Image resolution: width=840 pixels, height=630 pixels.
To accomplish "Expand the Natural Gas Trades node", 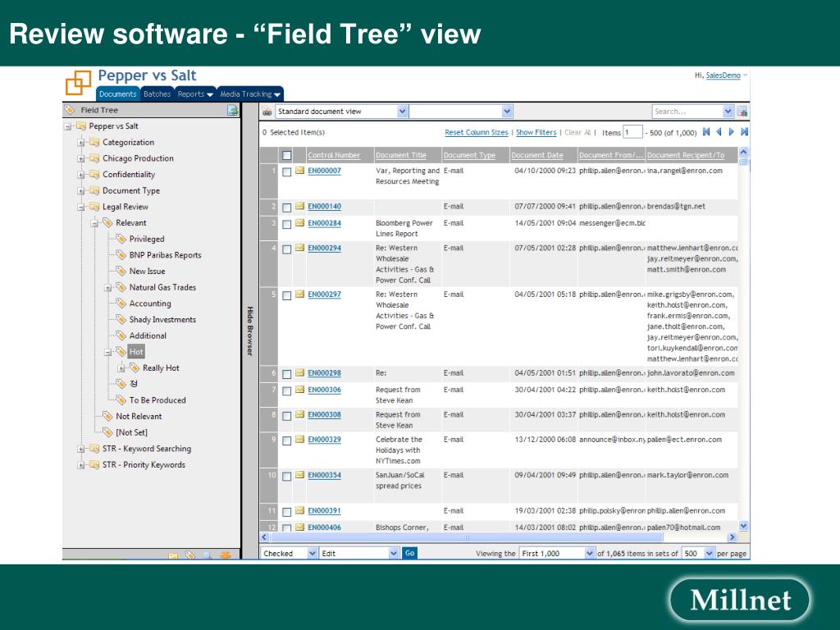I will pos(107,288).
